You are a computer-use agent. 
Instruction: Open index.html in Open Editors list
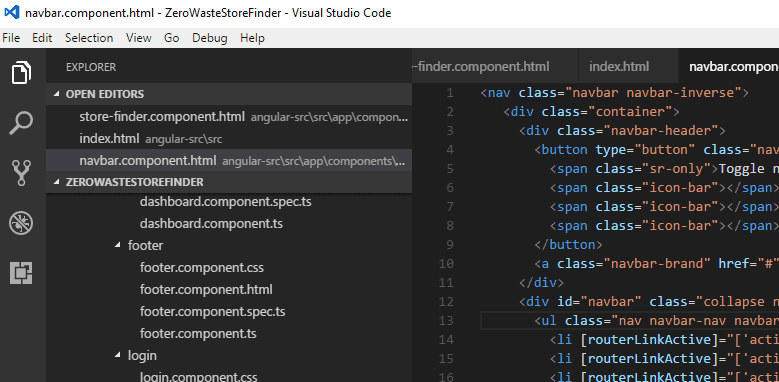(x=229, y=139)
